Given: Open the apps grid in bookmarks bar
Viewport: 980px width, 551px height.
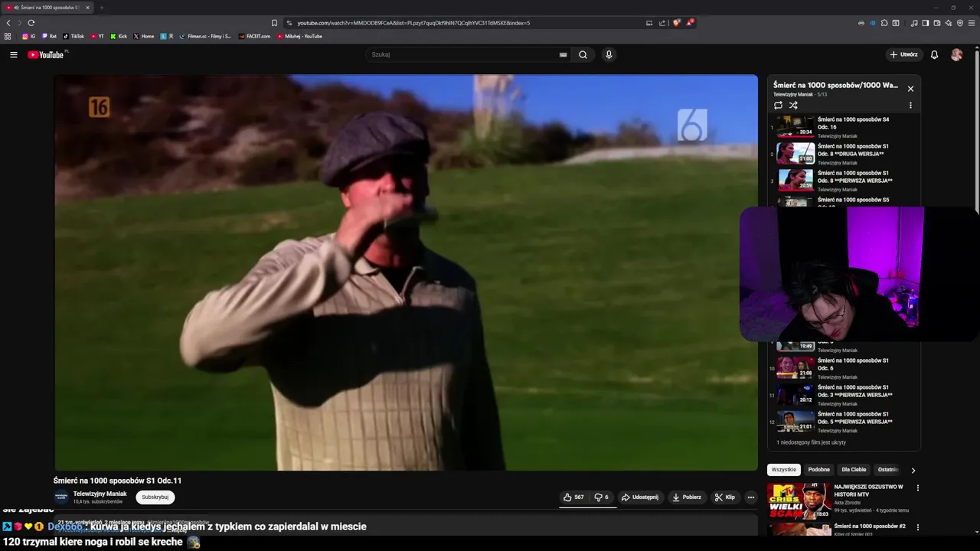Looking at the screenshot, I should click(8, 36).
